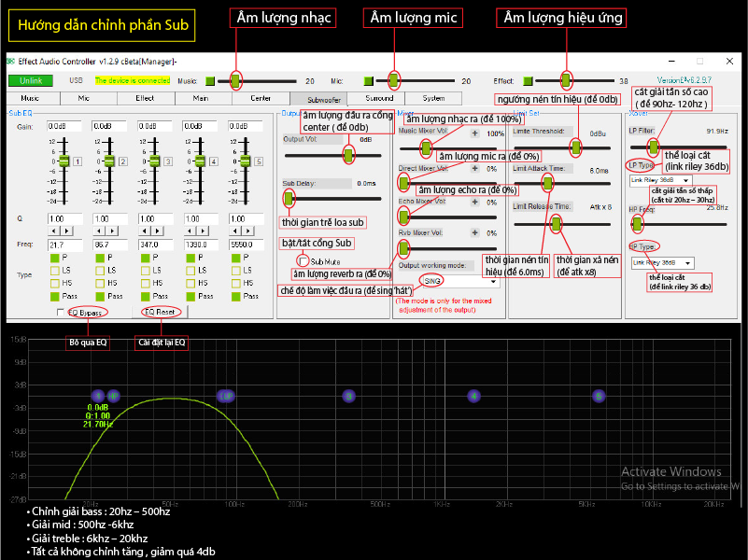Click the band 2 number button beside its fader
748x560 pixels.
coord(122,161)
